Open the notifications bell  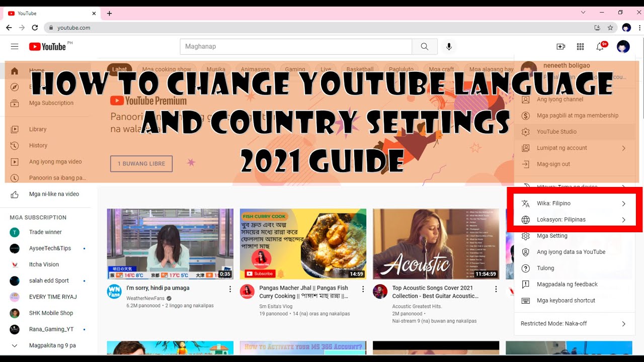pos(600,46)
